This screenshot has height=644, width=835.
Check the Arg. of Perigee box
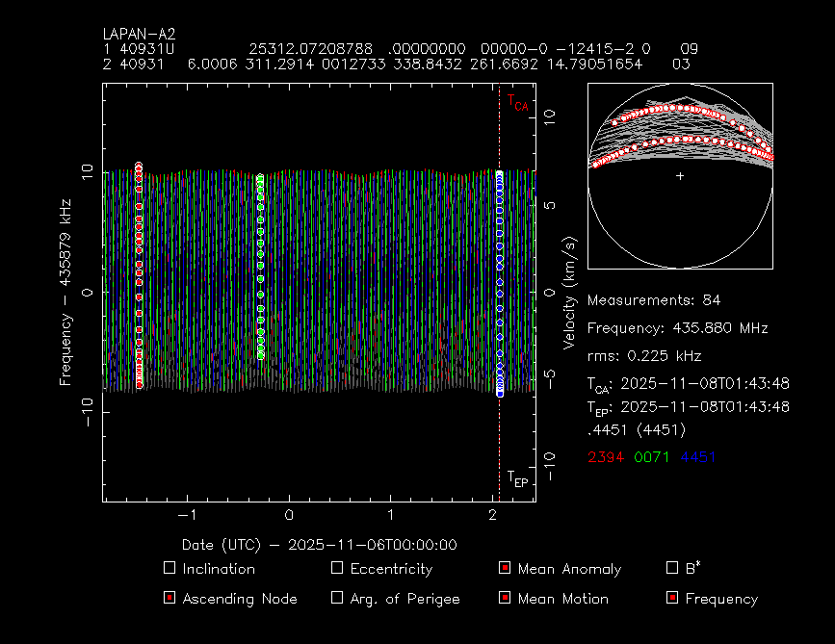pos(337,598)
